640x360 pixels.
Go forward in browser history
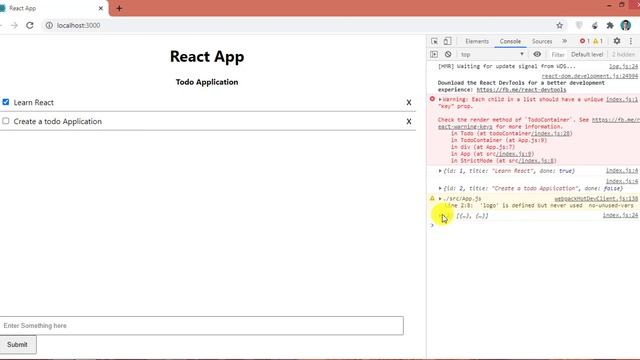point(15,25)
